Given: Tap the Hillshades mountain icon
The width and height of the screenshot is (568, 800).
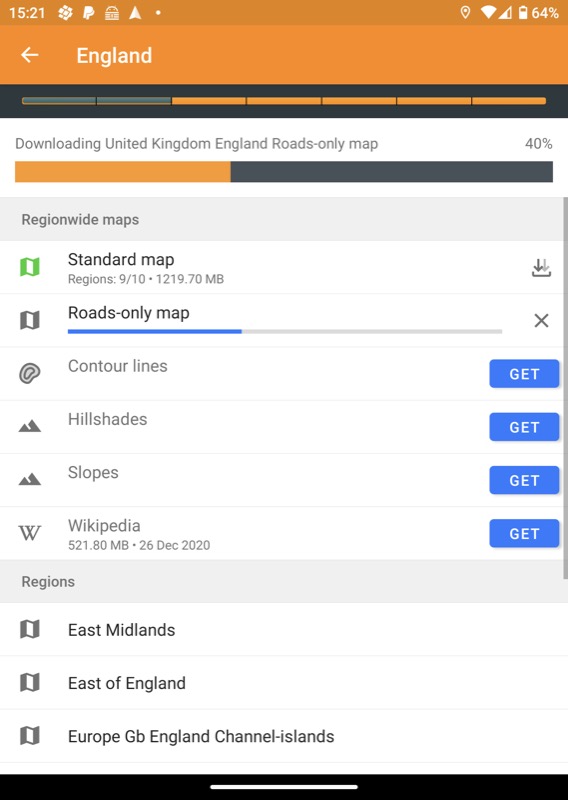Looking at the screenshot, I should click(30, 426).
